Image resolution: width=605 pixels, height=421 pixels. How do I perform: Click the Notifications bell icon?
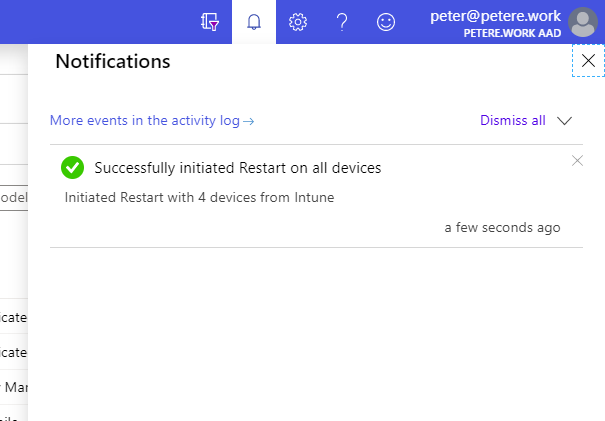[254, 22]
